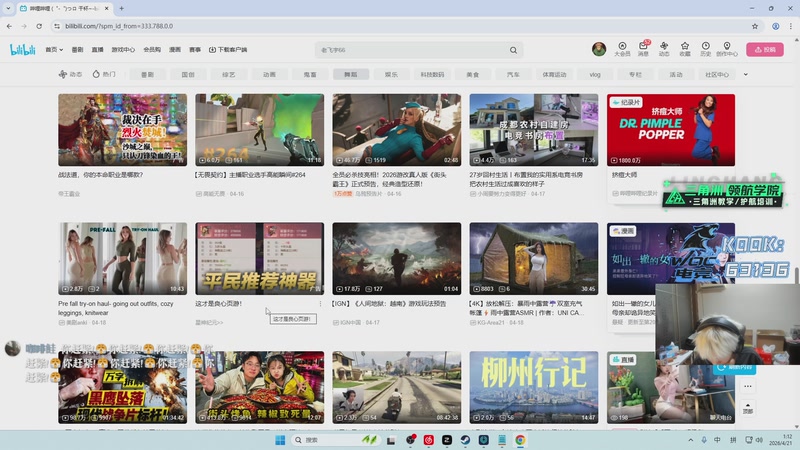Click the search magnifier icon
Screen dimensions: 800x450
[513, 50]
